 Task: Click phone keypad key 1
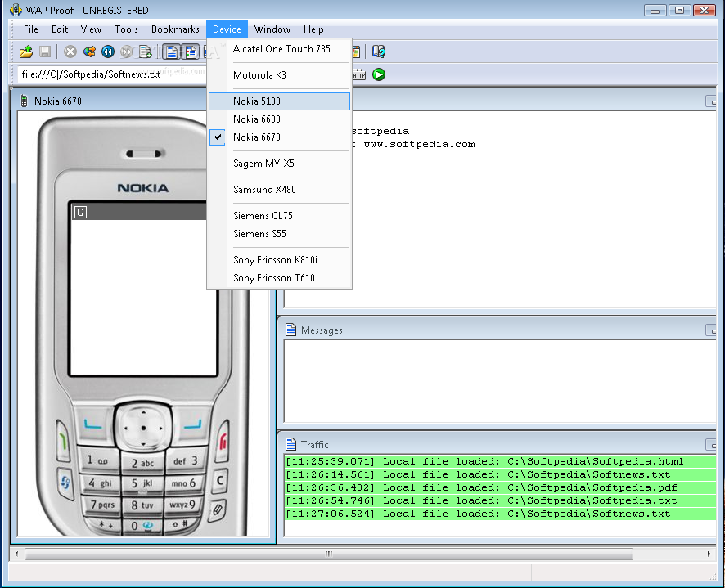(x=98, y=460)
